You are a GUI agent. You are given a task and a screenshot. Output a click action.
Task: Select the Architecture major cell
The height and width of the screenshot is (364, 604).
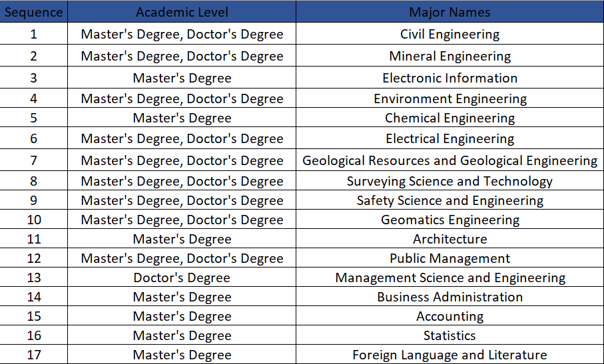[450, 239]
